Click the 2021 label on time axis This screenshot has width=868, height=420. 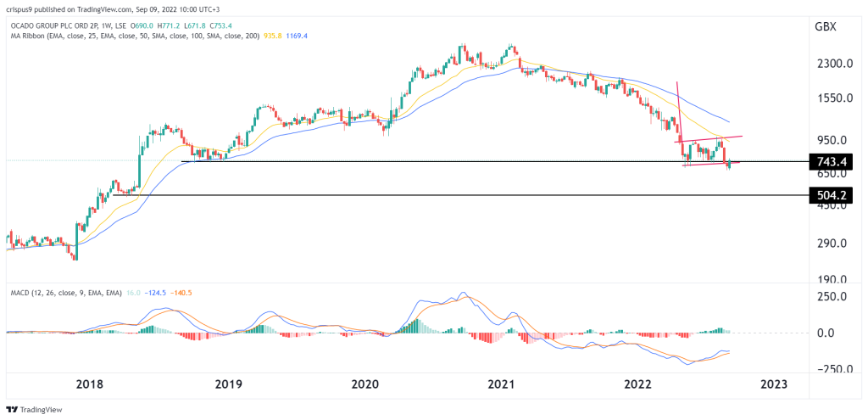501,383
